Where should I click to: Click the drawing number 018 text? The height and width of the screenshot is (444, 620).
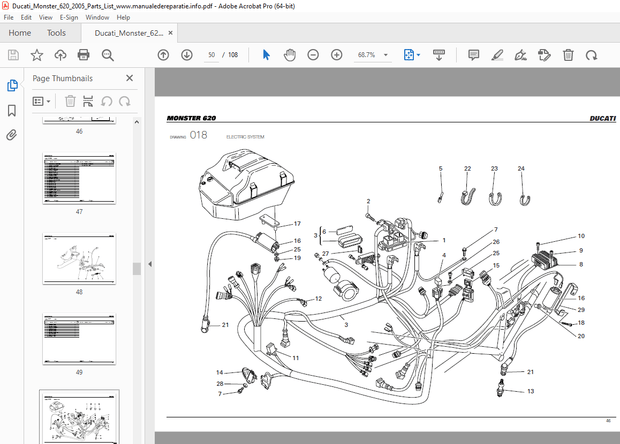[198, 135]
